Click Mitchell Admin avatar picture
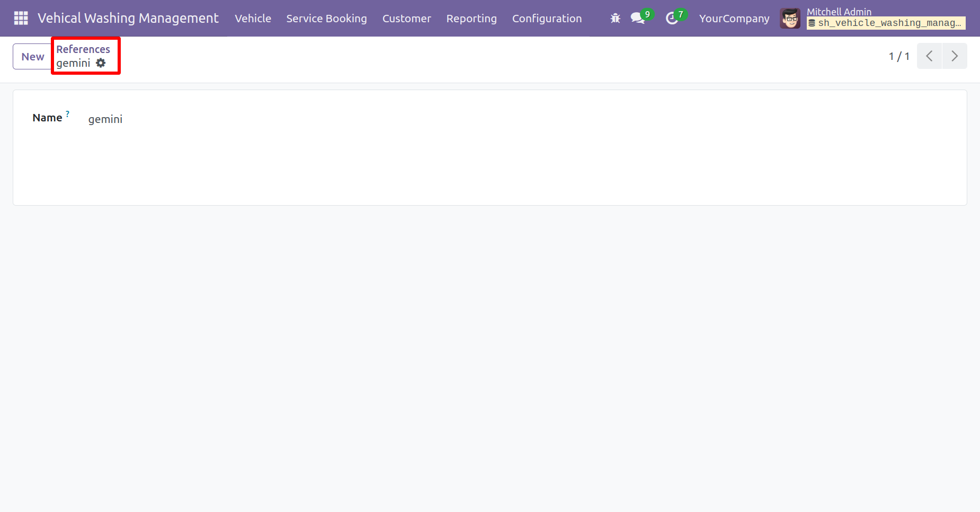 (x=790, y=18)
